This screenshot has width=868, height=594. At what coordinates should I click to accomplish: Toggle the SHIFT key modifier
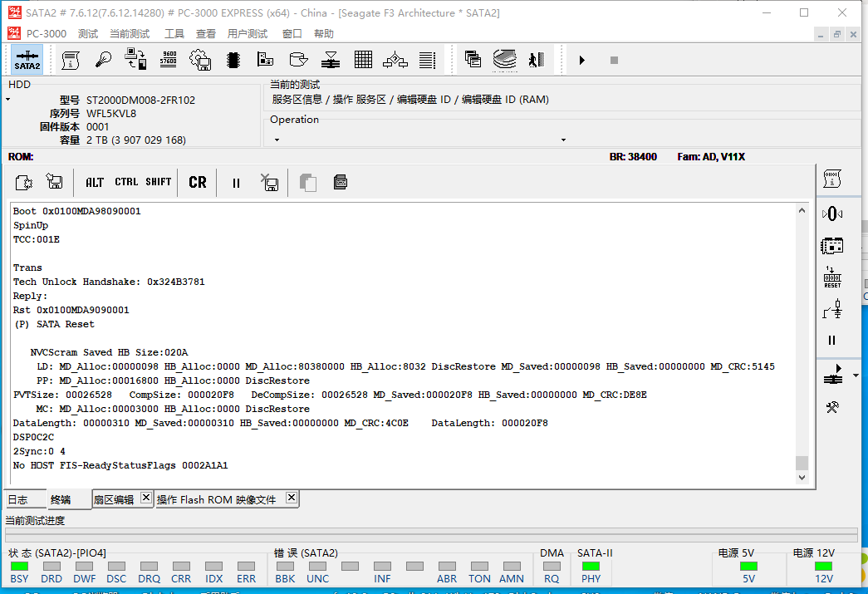point(158,182)
